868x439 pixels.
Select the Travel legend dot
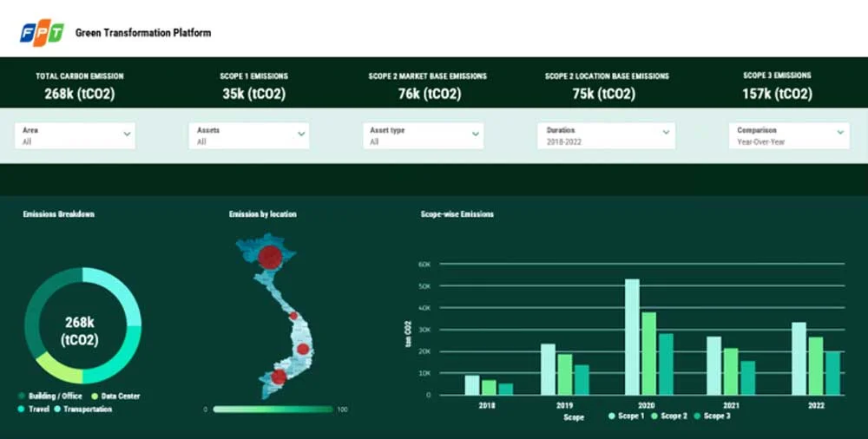[x=22, y=410]
